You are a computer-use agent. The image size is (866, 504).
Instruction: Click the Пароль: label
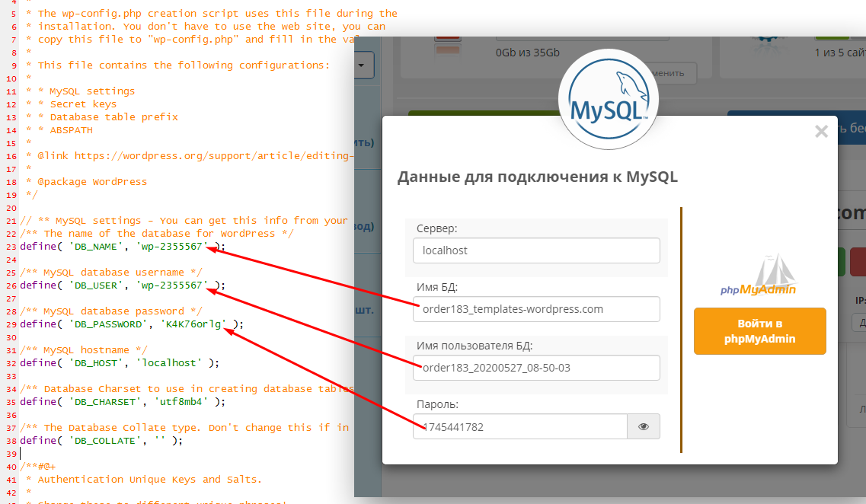(x=437, y=404)
